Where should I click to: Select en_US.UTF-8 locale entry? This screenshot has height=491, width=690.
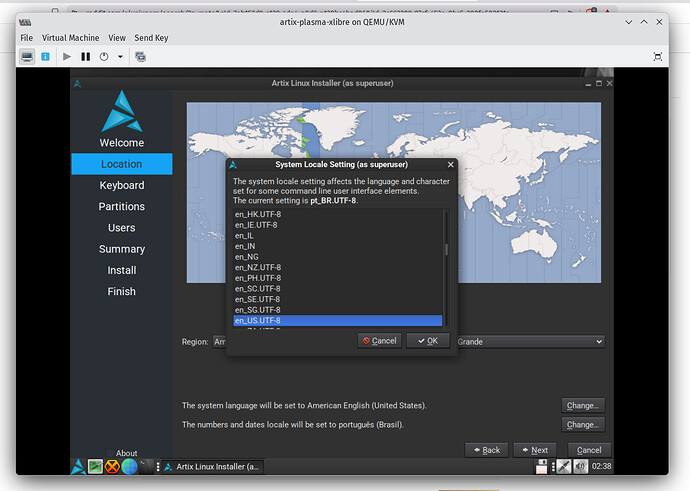click(338, 320)
